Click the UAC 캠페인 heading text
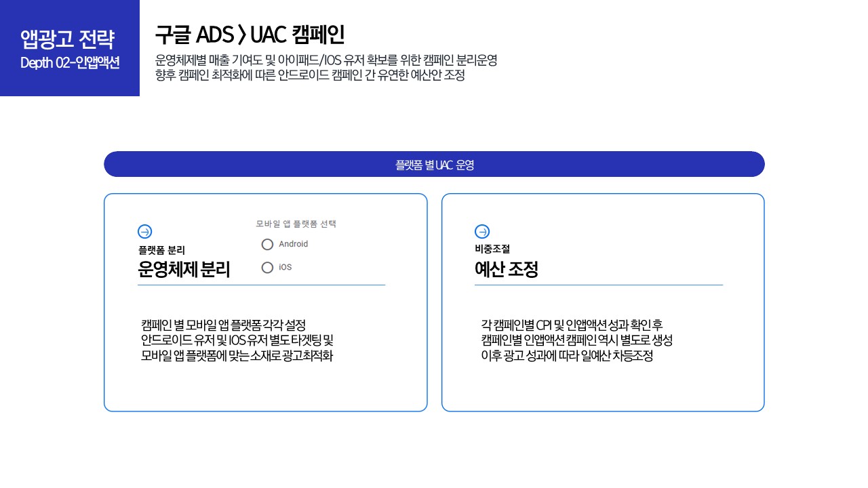Viewport: 868px width, 488px height. pos(298,34)
